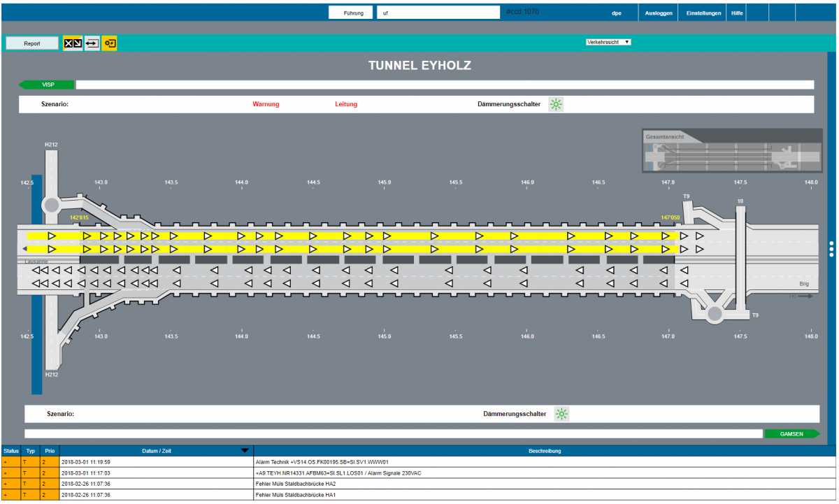Open the Verkehrssicht view dropdown
Viewport: 839px width, 504px height.
[608, 42]
